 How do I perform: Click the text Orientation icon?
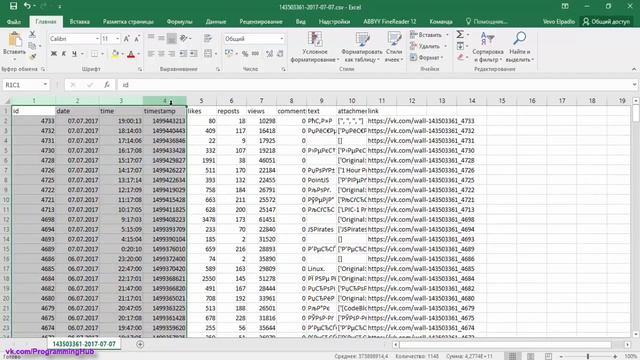click(x=184, y=38)
